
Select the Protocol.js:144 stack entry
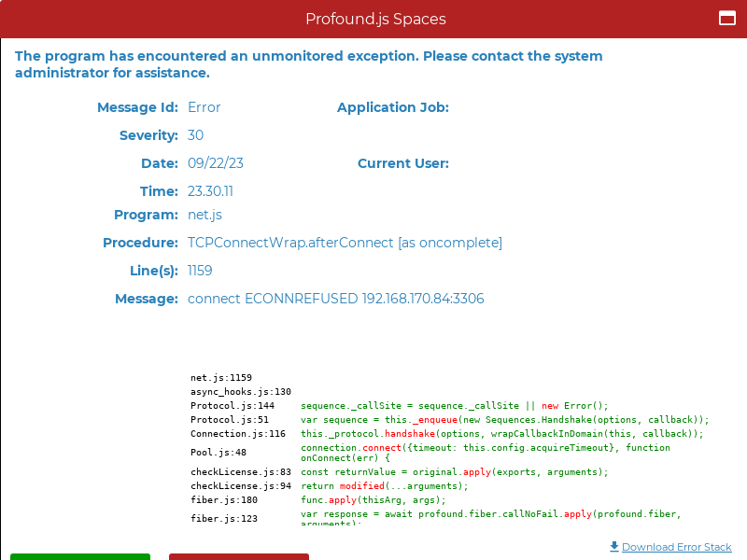[233, 406]
